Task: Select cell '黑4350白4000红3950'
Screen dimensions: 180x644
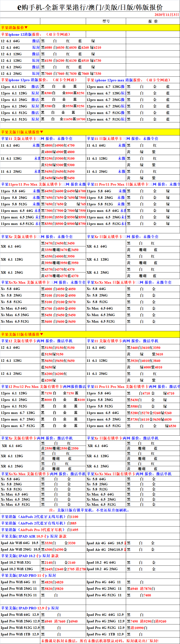Action: coord(63,256)
